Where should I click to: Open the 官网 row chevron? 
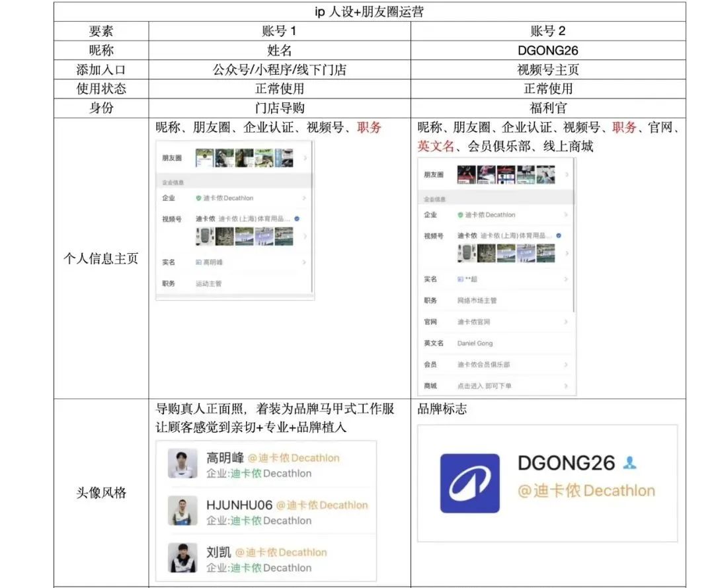(x=566, y=322)
